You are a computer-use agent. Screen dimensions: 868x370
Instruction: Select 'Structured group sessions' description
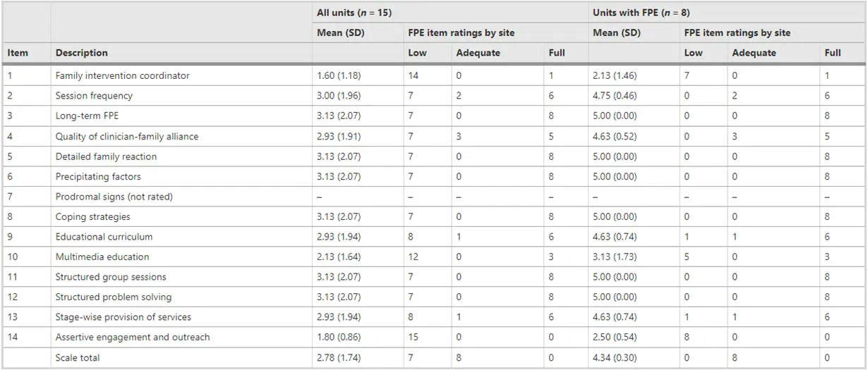tap(111, 277)
